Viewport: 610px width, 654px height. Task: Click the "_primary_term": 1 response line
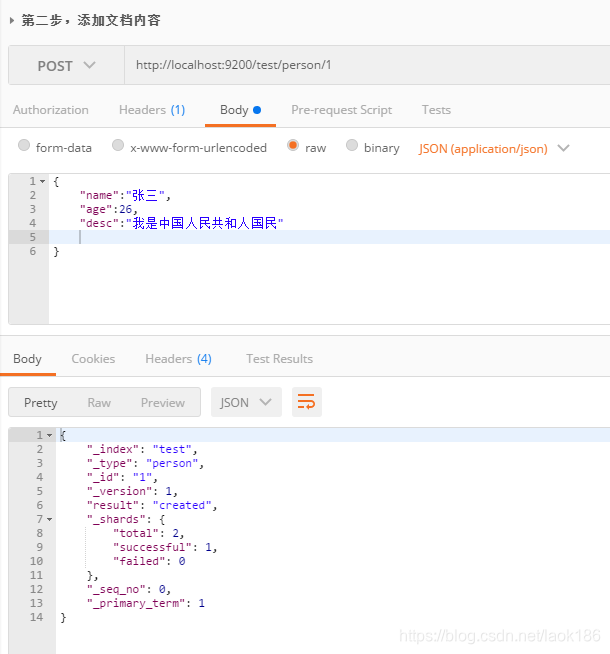pyautogui.click(x=146, y=603)
